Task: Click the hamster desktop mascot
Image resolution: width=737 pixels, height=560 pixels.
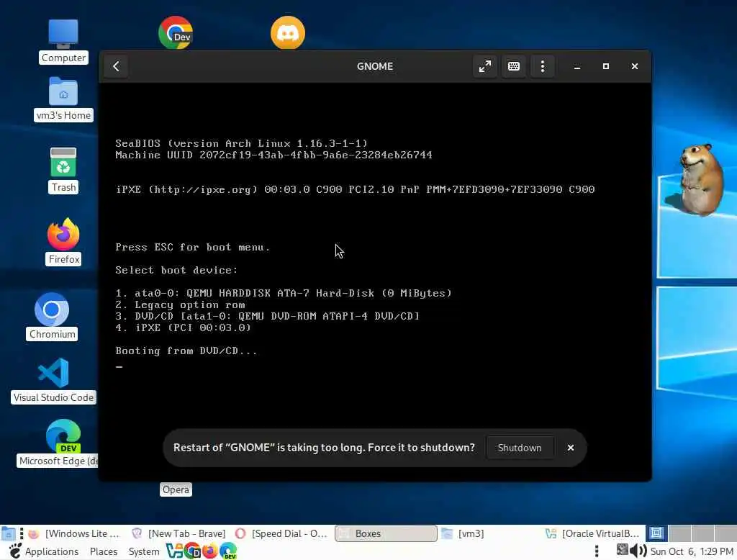Action: pyautogui.click(x=699, y=180)
